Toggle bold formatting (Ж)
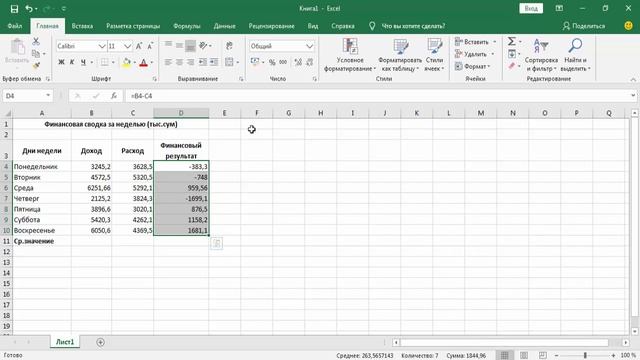This screenshot has height=360, width=640. pyautogui.click(x=61, y=62)
